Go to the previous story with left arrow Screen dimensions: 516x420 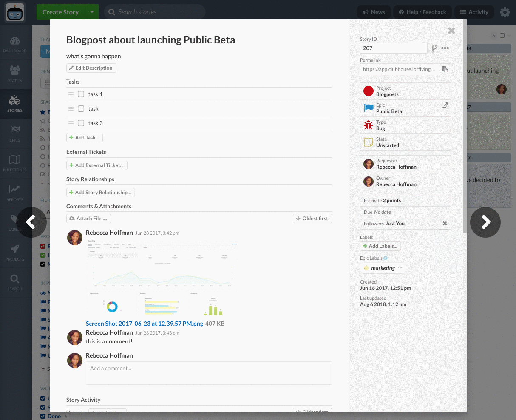pyautogui.click(x=31, y=222)
